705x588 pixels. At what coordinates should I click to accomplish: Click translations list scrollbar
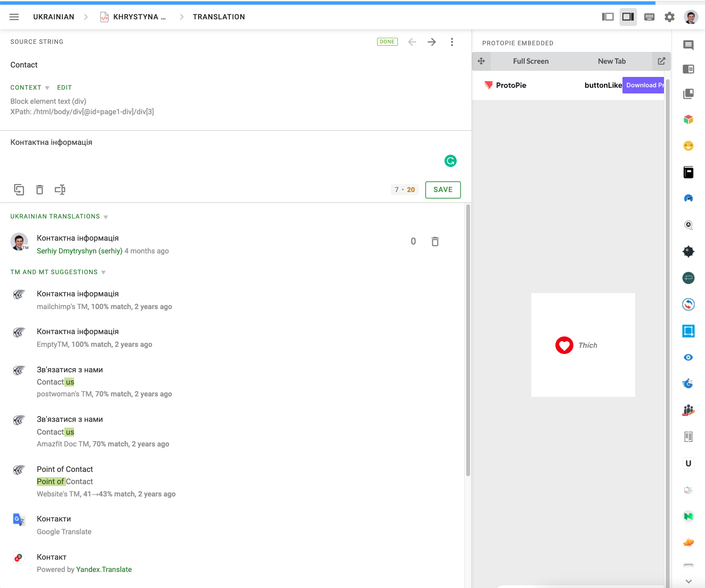(468, 340)
